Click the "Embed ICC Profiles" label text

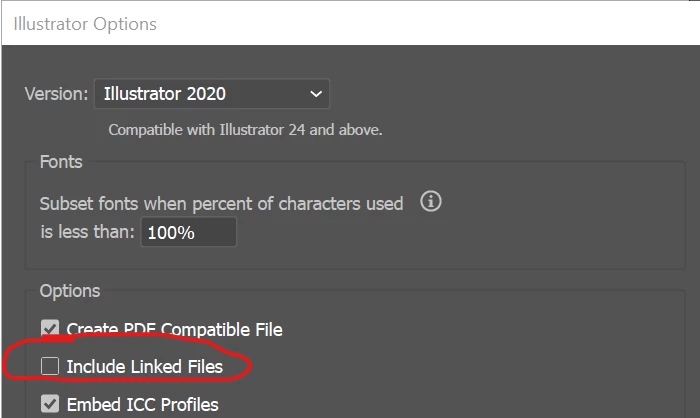(142, 405)
